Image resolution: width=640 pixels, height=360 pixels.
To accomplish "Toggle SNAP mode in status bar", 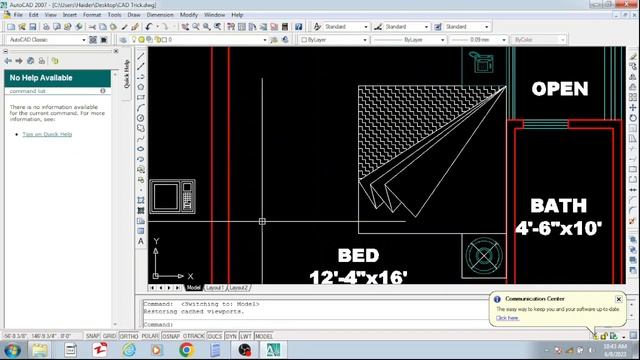I will (x=93, y=336).
